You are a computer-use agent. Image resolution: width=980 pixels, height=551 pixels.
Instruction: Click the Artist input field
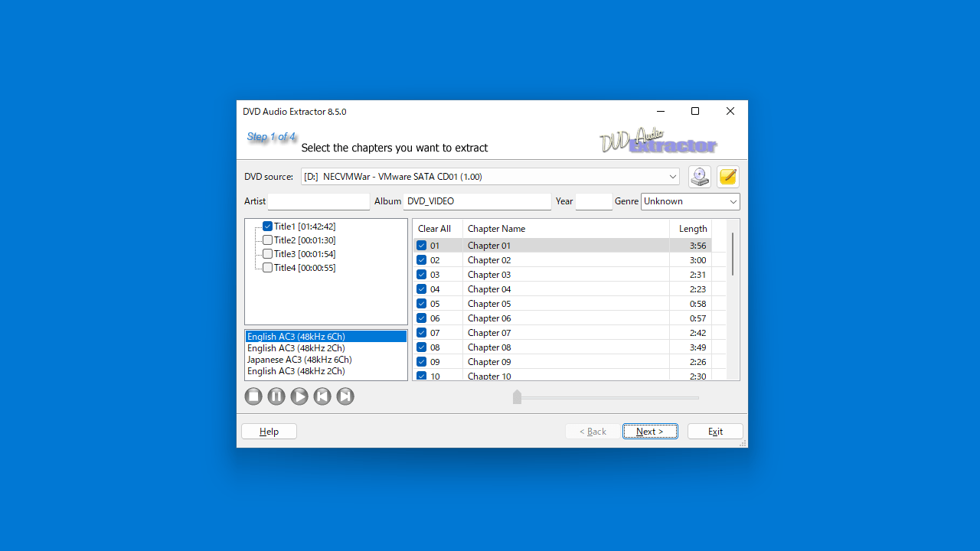click(x=318, y=201)
